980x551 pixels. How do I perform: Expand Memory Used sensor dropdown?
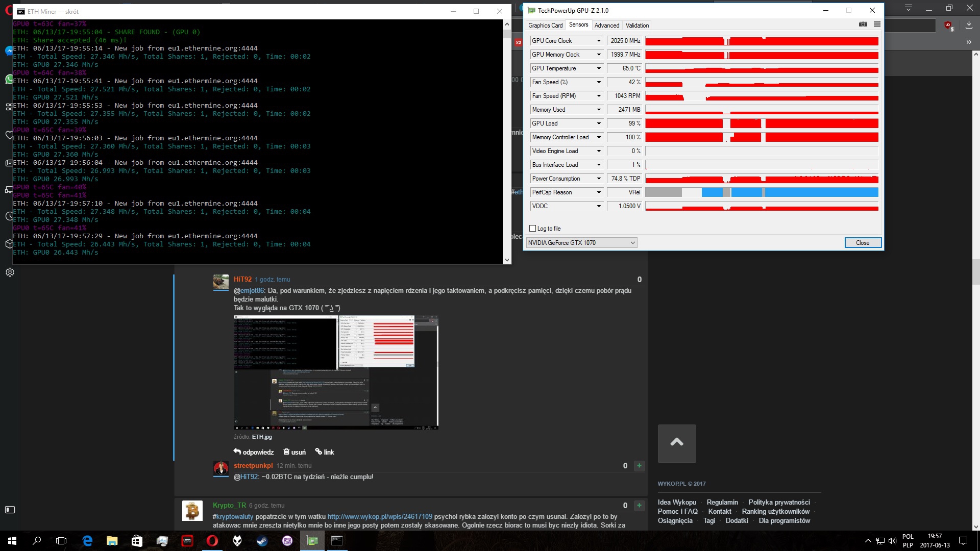point(599,110)
